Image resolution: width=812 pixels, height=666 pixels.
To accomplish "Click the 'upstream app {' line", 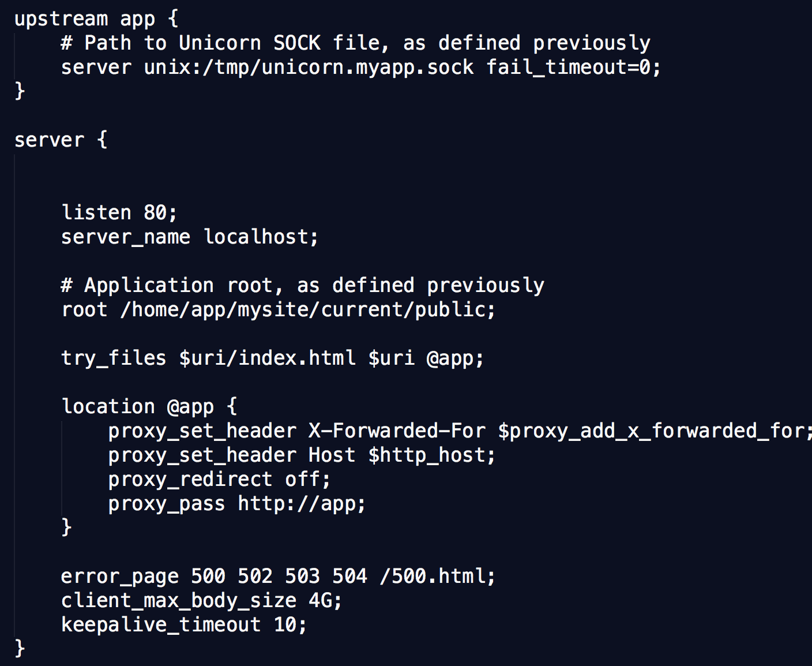I will point(96,19).
